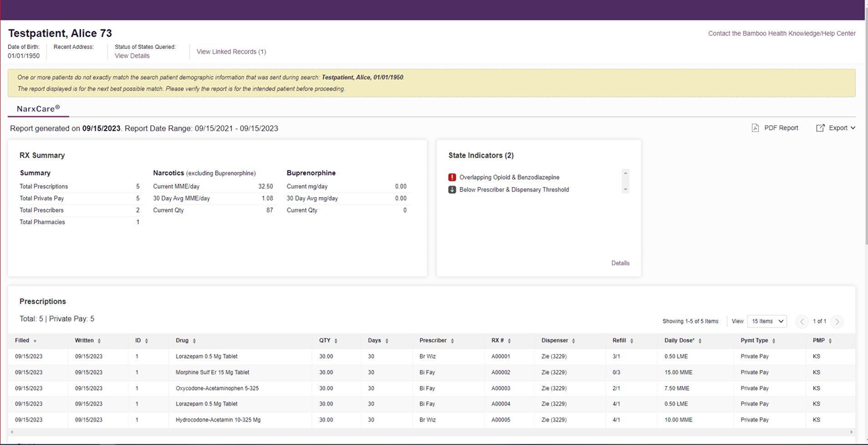Viewport: 868px width, 445px height.
Task: Sort prescriptions by Filled column arrow
Action: tap(35, 341)
